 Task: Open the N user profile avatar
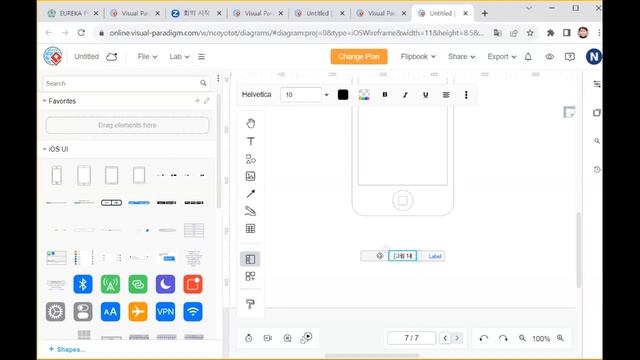(x=593, y=57)
